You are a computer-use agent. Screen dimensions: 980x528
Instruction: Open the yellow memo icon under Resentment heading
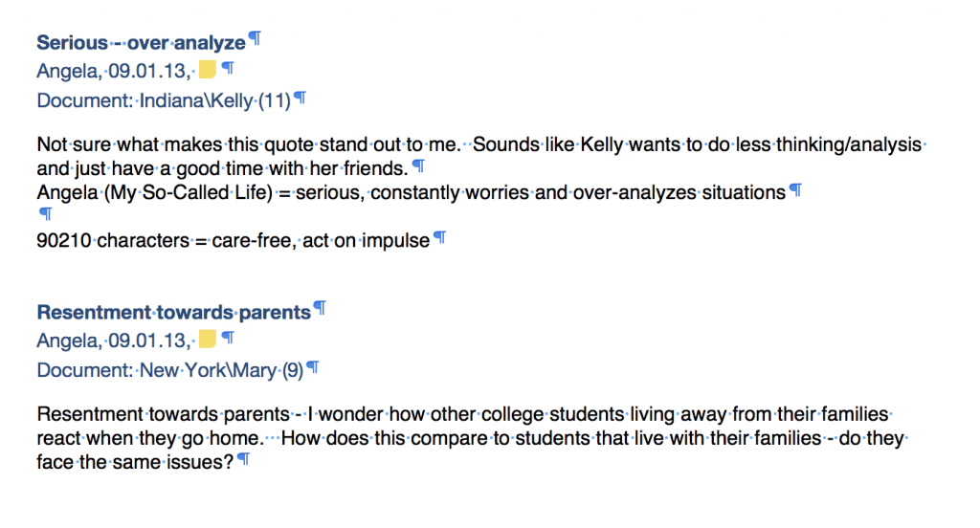tap(207, 340)
